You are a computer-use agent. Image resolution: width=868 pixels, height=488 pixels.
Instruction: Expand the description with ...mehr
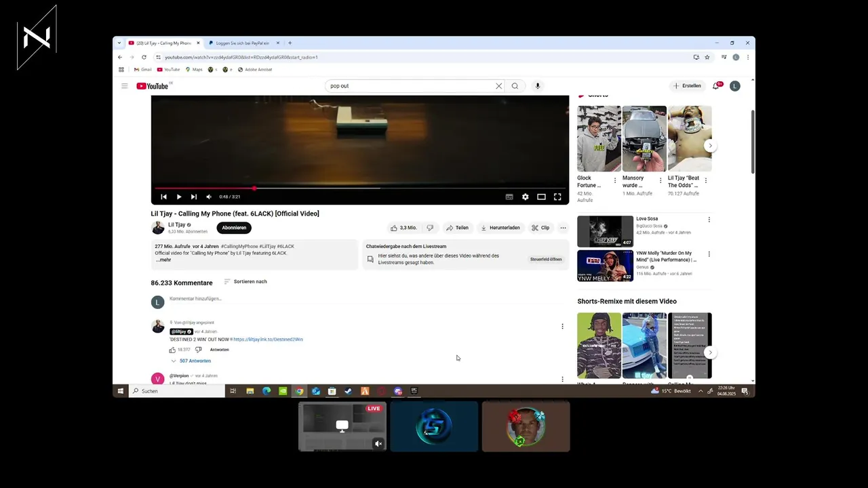pos(163,260)
